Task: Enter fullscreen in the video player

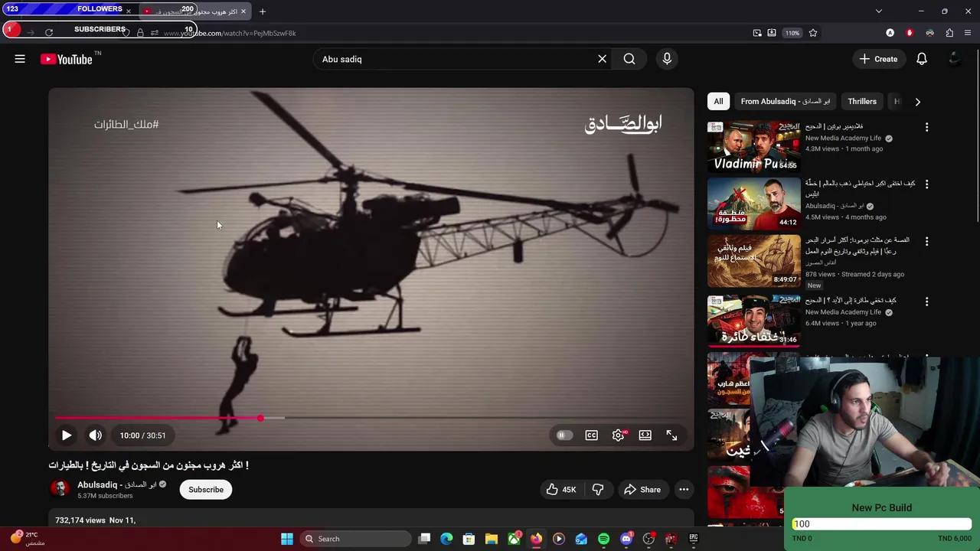Action: click(671, 435)
